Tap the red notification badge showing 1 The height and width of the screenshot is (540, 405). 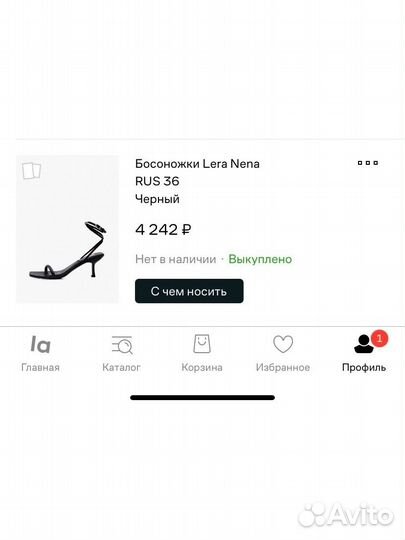point(380,339)
